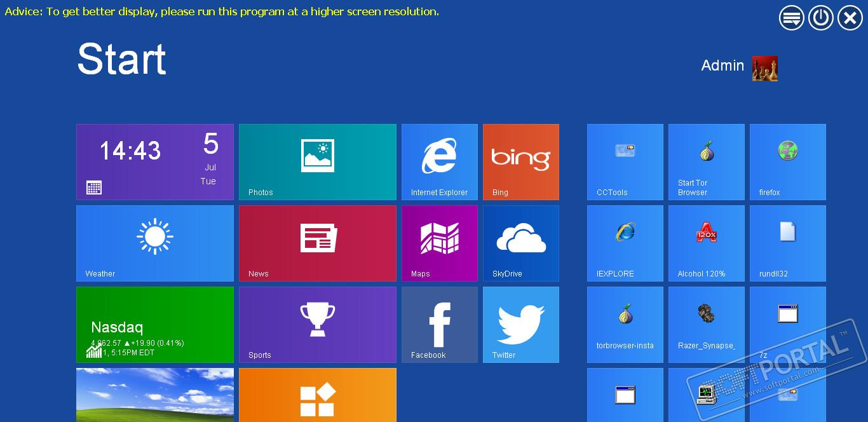Click the higher screen resolution advice text

222,11
